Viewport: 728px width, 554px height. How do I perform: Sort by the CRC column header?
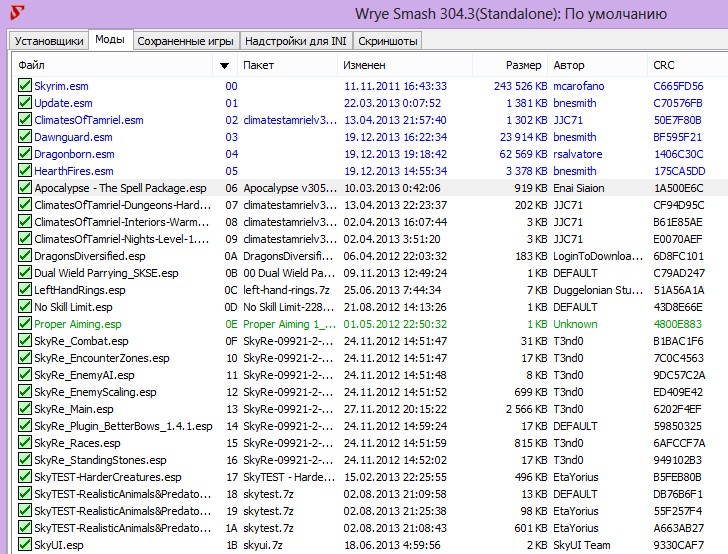[687, 65]
